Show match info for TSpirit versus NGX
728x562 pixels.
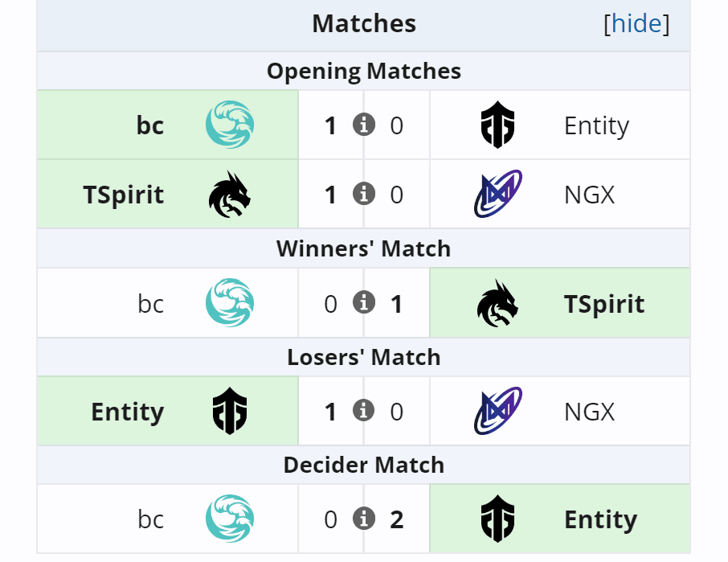click(x=363, y=194)
